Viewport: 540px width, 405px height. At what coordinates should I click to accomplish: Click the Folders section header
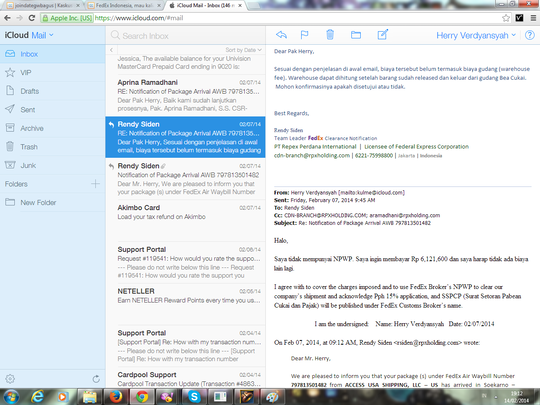pos(16,184)
